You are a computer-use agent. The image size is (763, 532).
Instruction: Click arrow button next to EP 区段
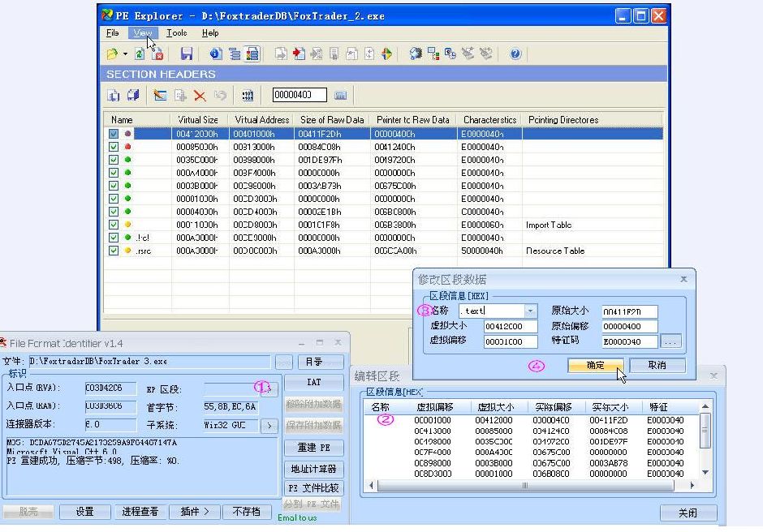pos(270,389)
